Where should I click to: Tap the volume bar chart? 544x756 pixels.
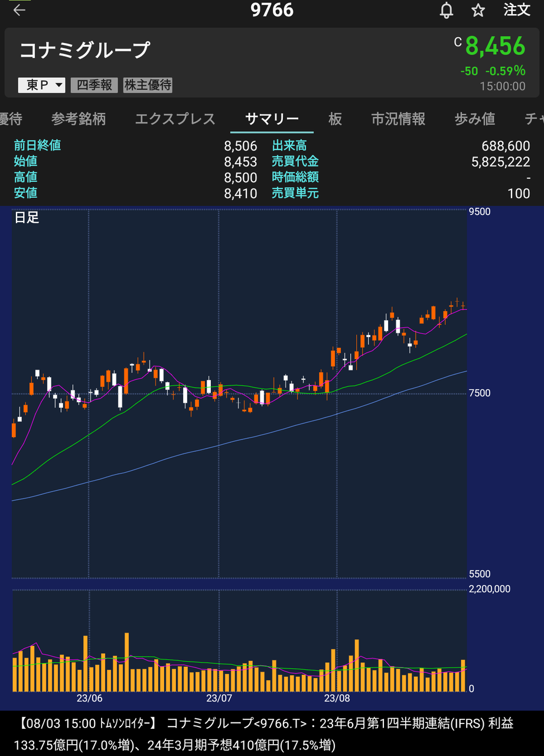[x=239, y=641]
